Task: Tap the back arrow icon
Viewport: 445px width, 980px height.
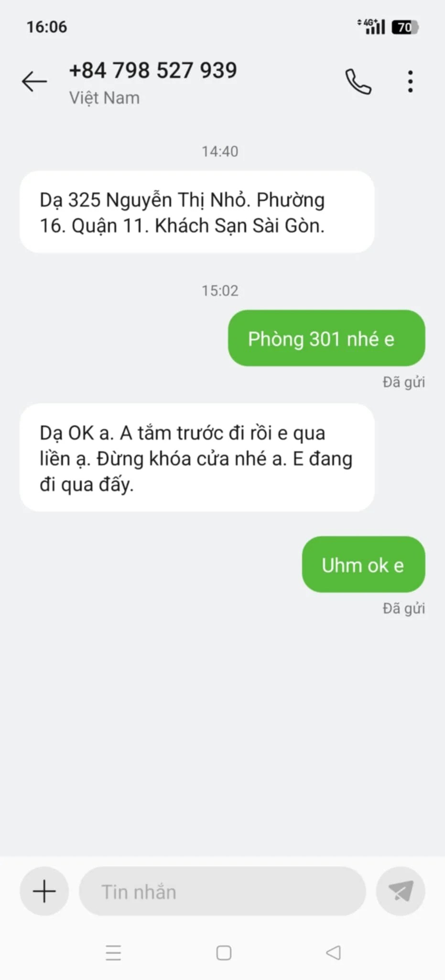Action: (x=34, y=81)
